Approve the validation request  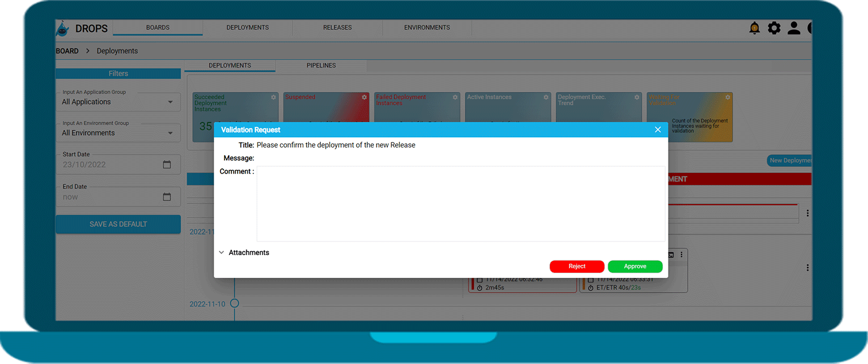click(x=635, y=266)
